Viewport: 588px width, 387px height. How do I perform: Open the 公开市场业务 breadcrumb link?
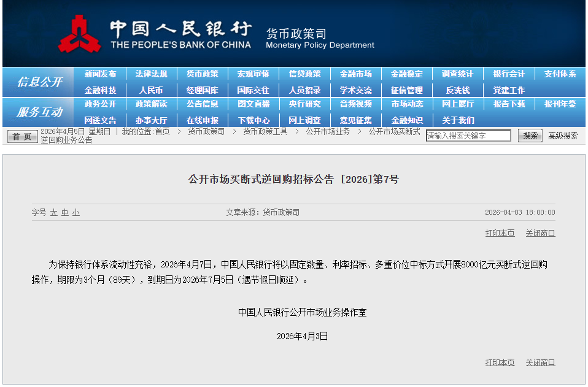(x=328, y=131)
